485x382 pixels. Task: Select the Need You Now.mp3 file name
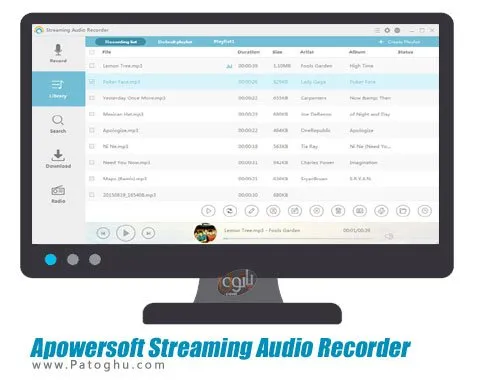pos(126,163)
